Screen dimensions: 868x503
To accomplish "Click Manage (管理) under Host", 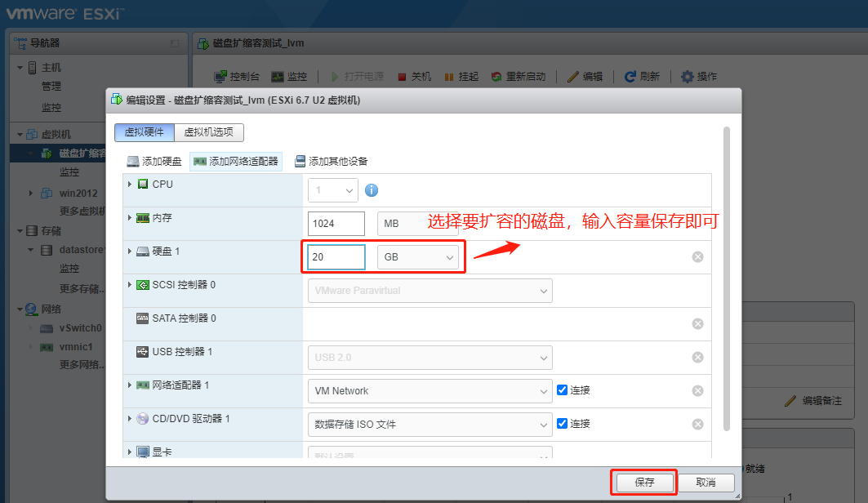I will (51, 87).
